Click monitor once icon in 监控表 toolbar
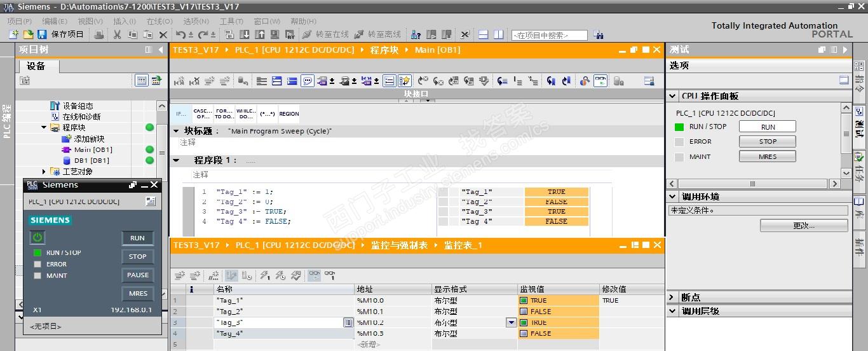868x351 pixels. click(330, 275)
